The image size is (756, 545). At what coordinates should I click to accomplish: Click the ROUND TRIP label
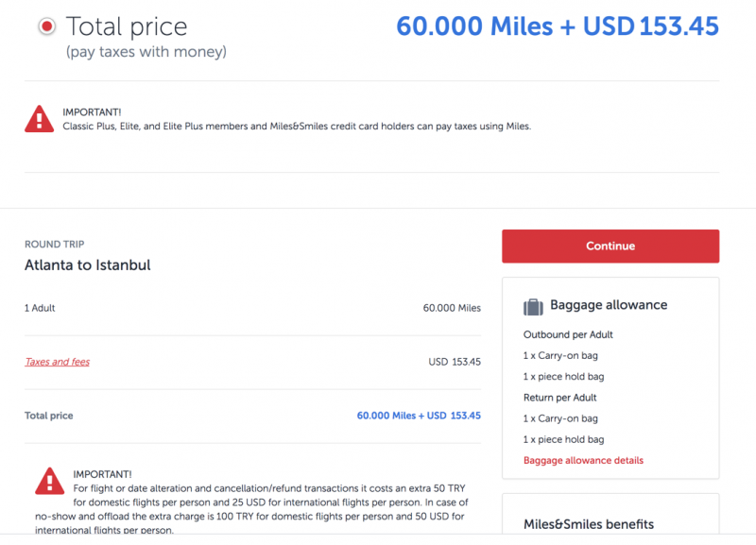(x=55, y=245)
